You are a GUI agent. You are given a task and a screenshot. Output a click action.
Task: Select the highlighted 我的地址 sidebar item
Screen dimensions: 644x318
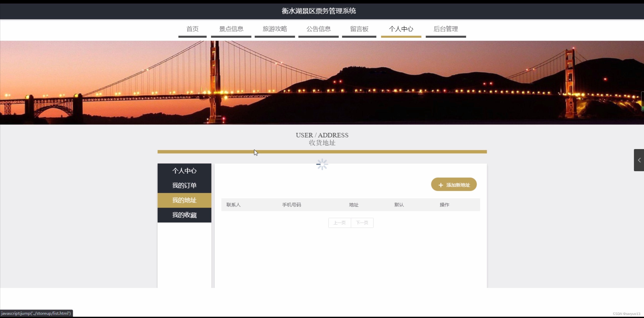(x=184, y=200)
